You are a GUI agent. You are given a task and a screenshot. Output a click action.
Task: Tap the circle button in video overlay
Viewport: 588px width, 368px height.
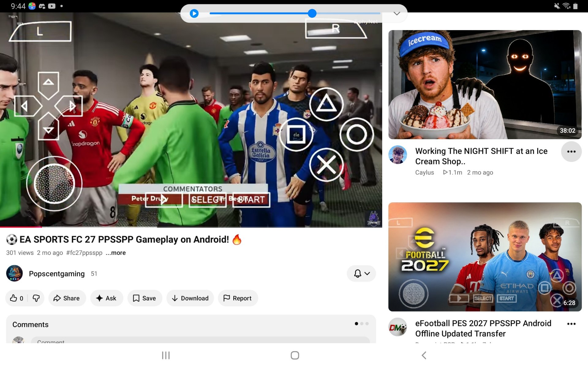click(356, 134)
